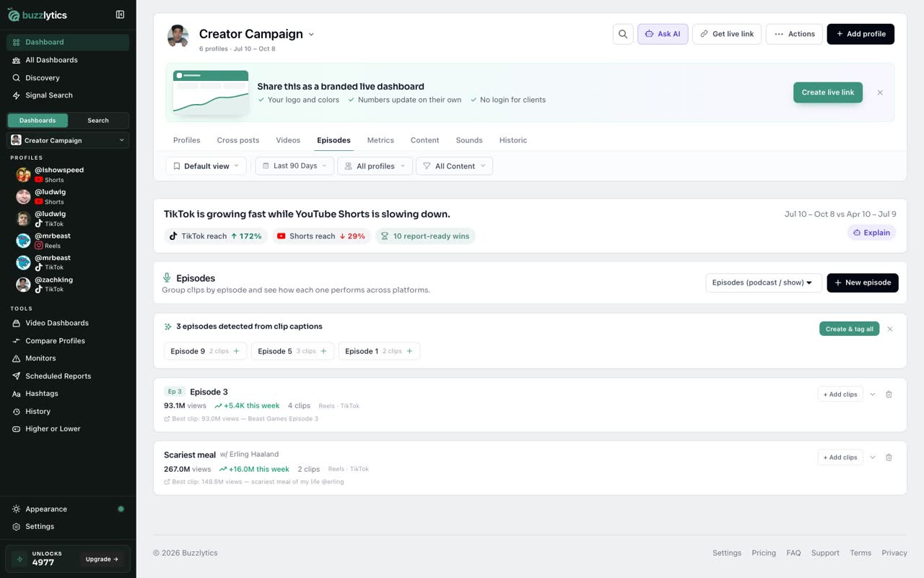924x578 pixels.
Task: Toggle the Appearance theme setting
Action: [x=68, y=509]
